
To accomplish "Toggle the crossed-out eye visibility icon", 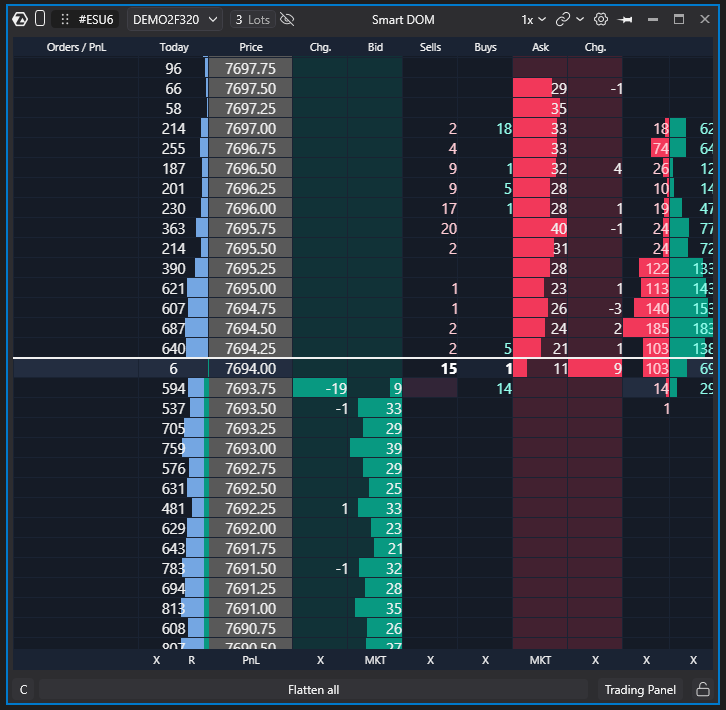I will 287,19.
